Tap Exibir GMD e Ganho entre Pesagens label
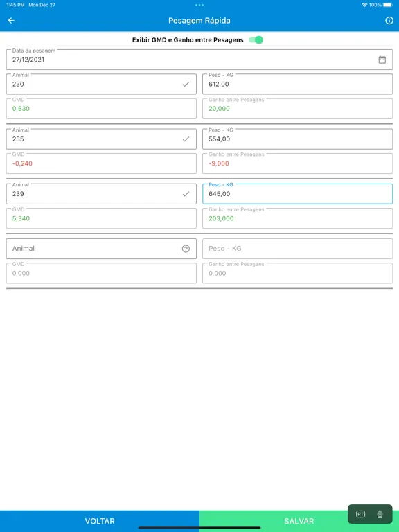The image size is (399, 532). click(x=188, y=40)
